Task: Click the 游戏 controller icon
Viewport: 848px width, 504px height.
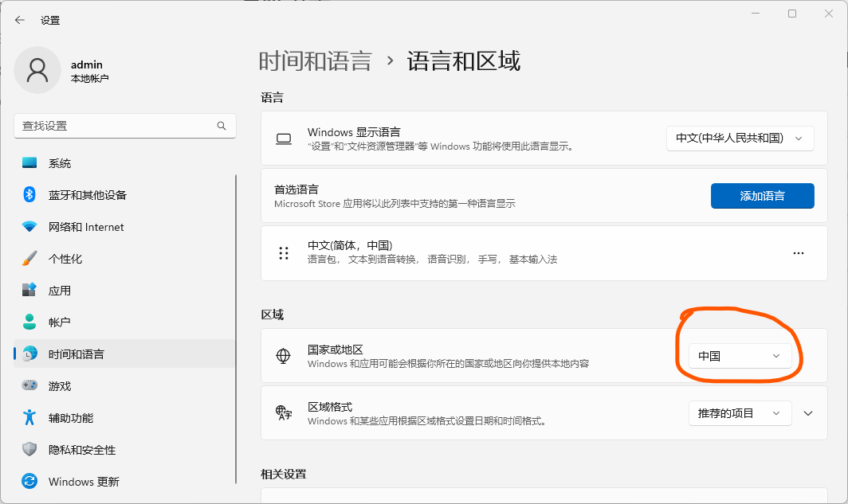Action: 29,385
